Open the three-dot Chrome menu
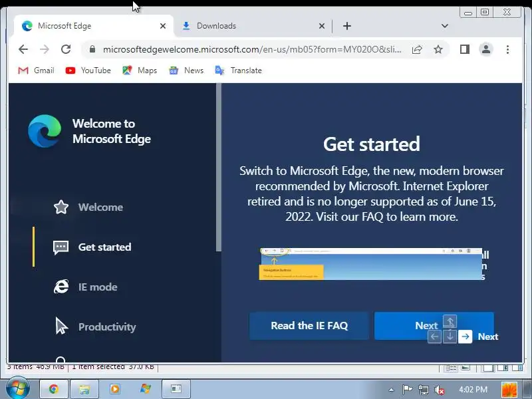Image resolution: width=532 pixels, height=399 pixels. [x=507, y=49]
